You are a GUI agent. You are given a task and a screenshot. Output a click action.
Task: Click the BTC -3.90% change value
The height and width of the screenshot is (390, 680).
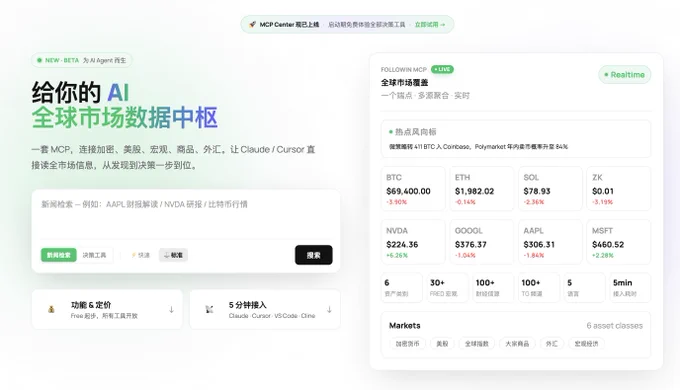pos(396,202)
